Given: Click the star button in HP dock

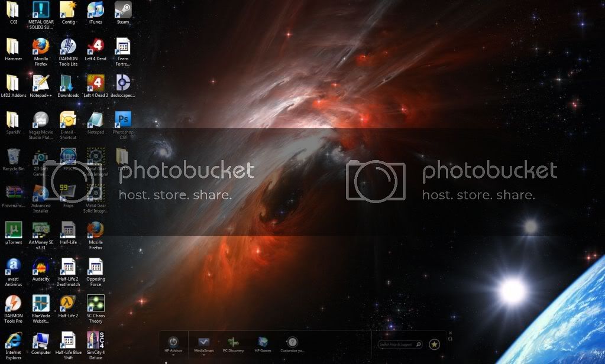Looking at the screenshot, I should 434,344.
